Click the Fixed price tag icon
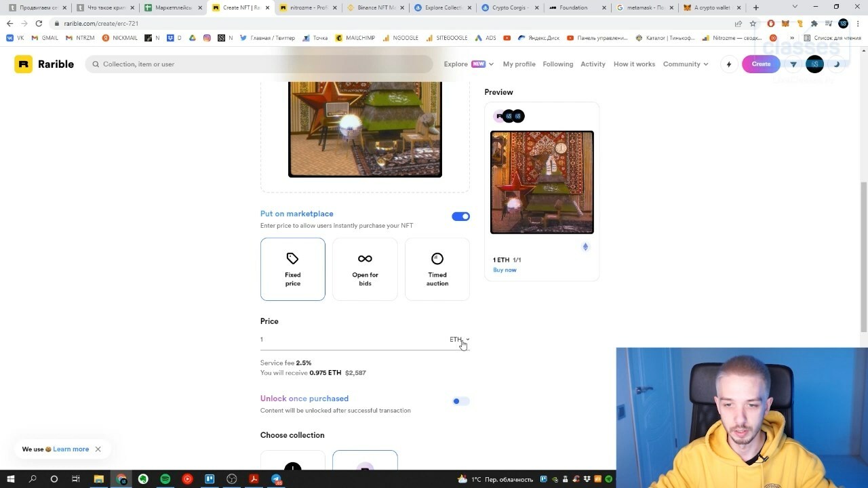 tap(292, 258)
